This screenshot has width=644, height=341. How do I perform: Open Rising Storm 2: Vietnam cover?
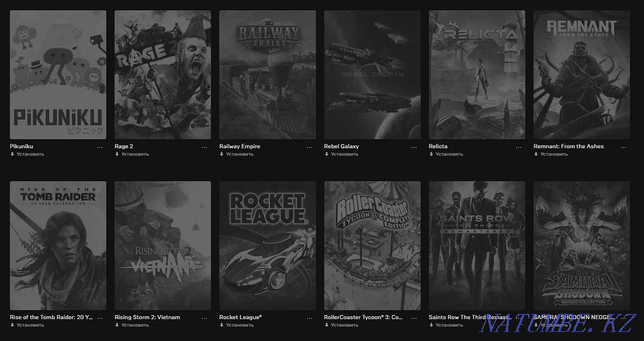(163, 246)
